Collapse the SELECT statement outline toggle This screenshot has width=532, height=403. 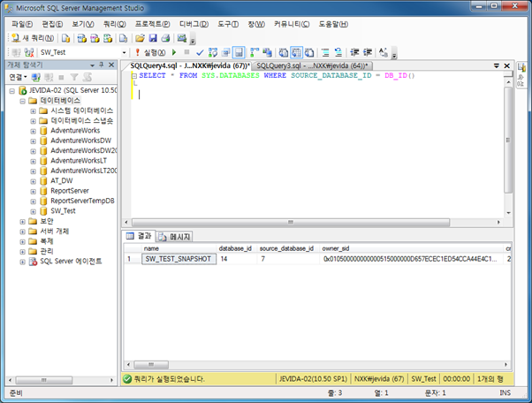coord(134,76)
